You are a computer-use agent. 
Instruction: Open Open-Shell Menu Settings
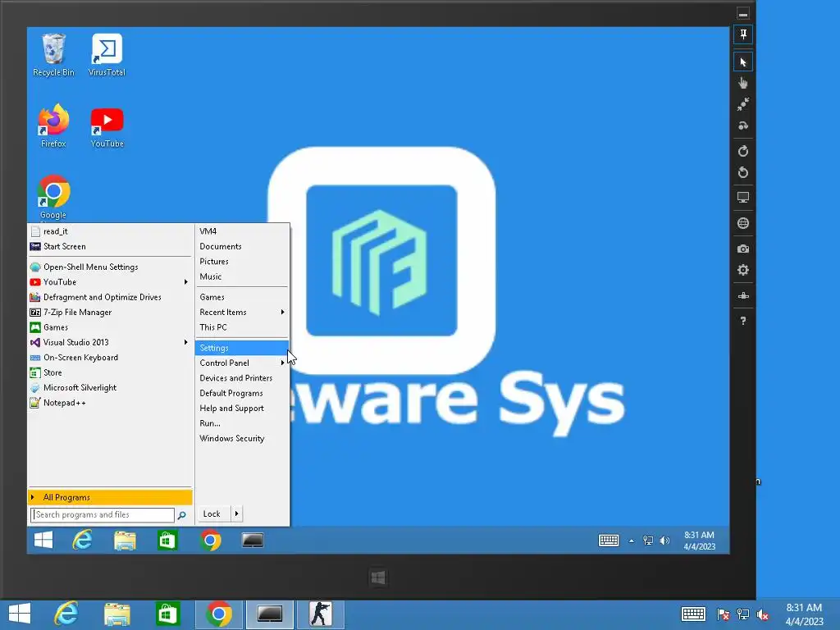pos(110,267)
